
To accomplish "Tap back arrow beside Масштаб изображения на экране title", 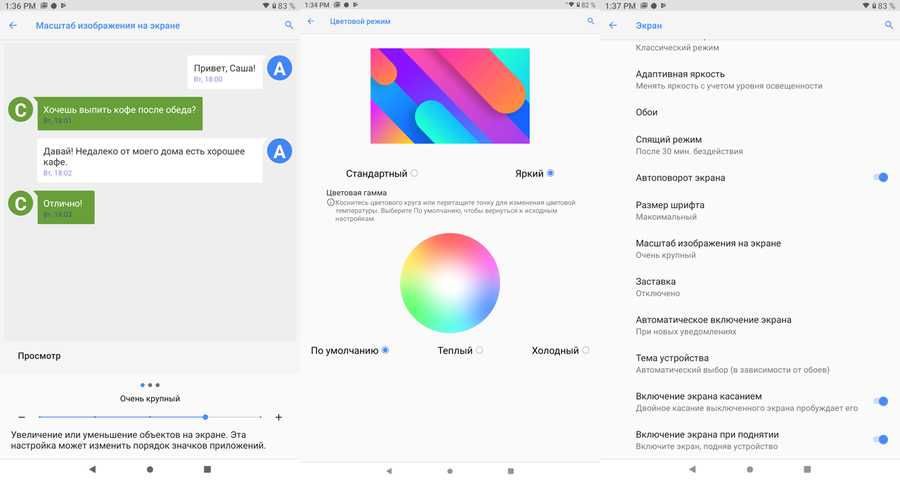I will [x=13, y=25].
